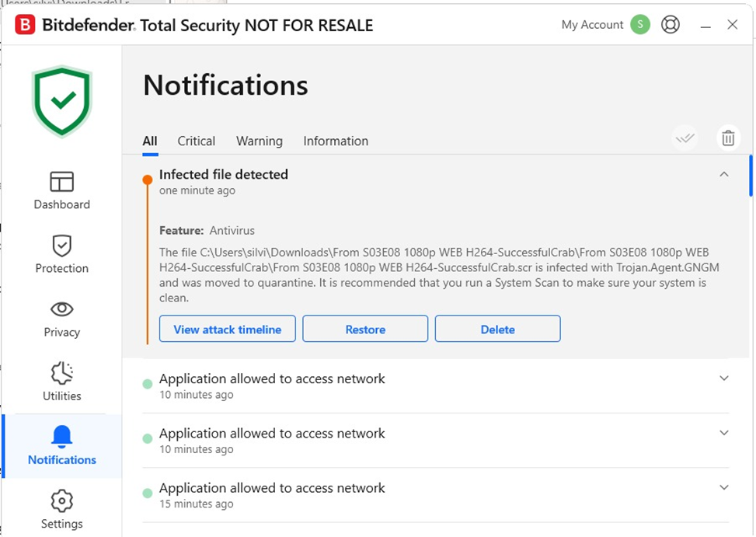The width and height of the screenshot is (756, 537).
Task: Open Privacy eye icon in sidebar
Action: coord(61,309)
